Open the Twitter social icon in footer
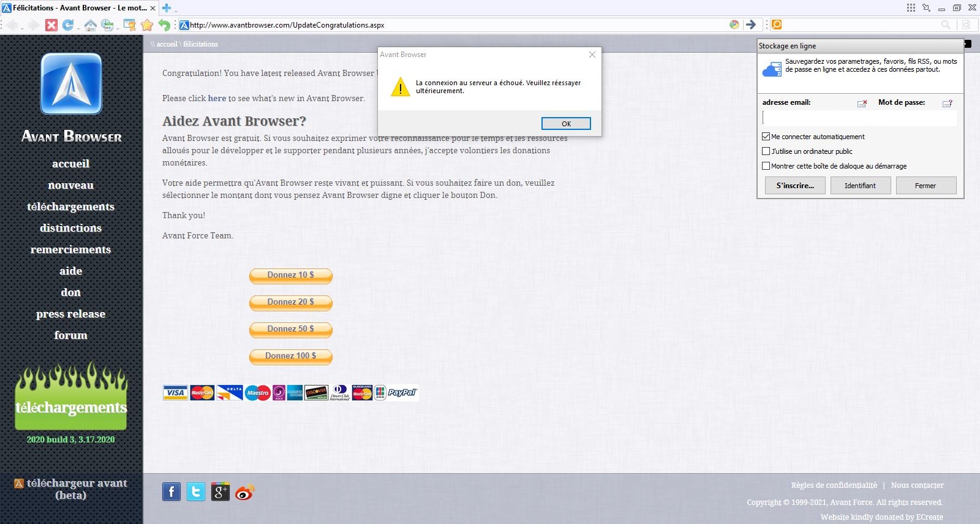 coord(196,492)
